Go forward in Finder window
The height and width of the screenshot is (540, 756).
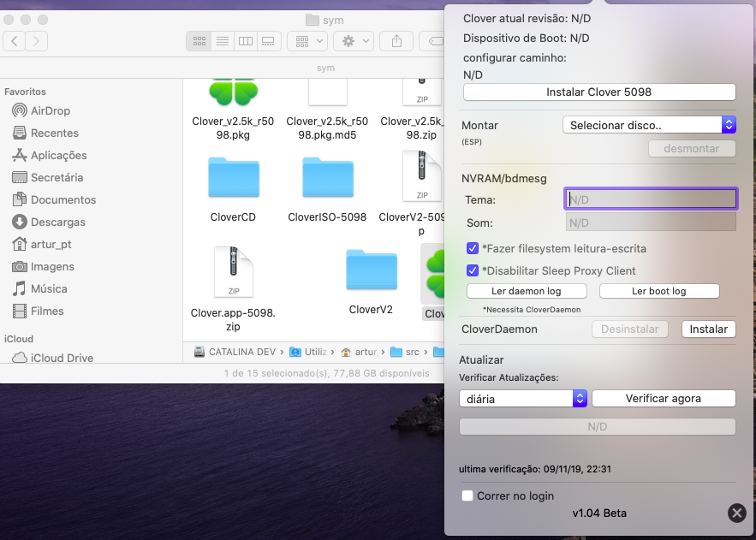point(36,41)
